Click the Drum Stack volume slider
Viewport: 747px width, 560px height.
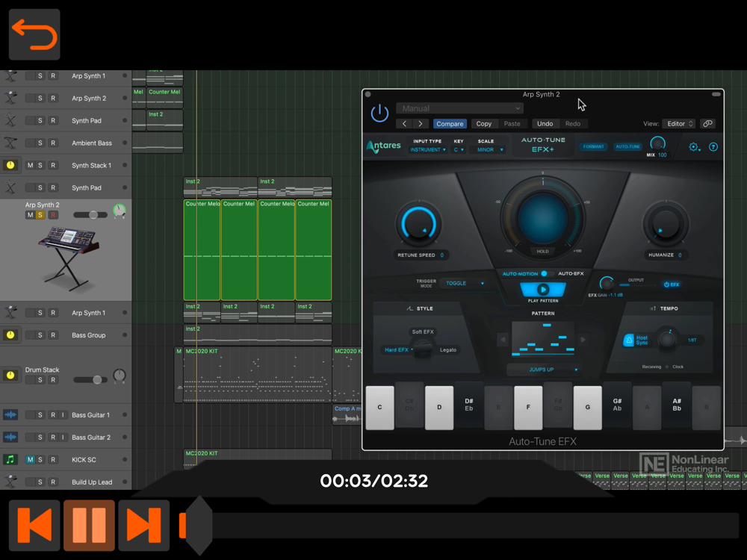coord(90,380)
